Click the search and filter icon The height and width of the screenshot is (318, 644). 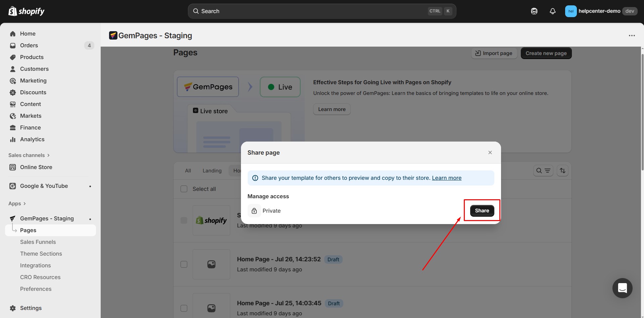click(543, 171)
